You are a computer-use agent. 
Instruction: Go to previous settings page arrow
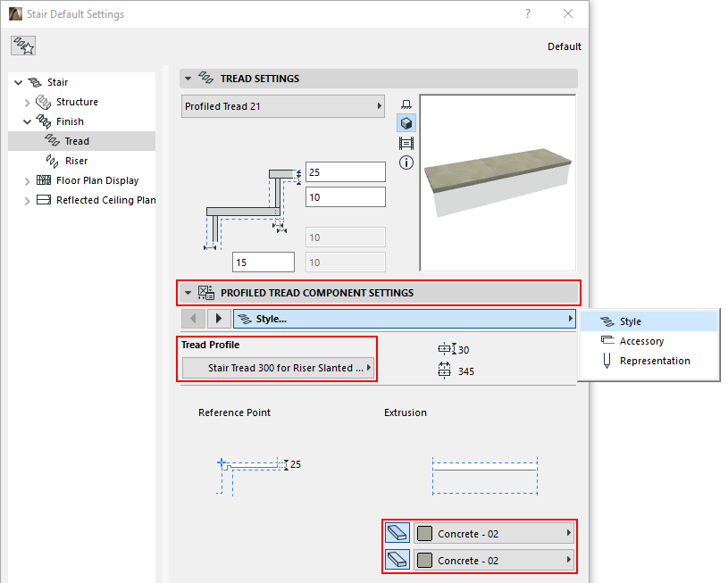(x=193, y=319)
